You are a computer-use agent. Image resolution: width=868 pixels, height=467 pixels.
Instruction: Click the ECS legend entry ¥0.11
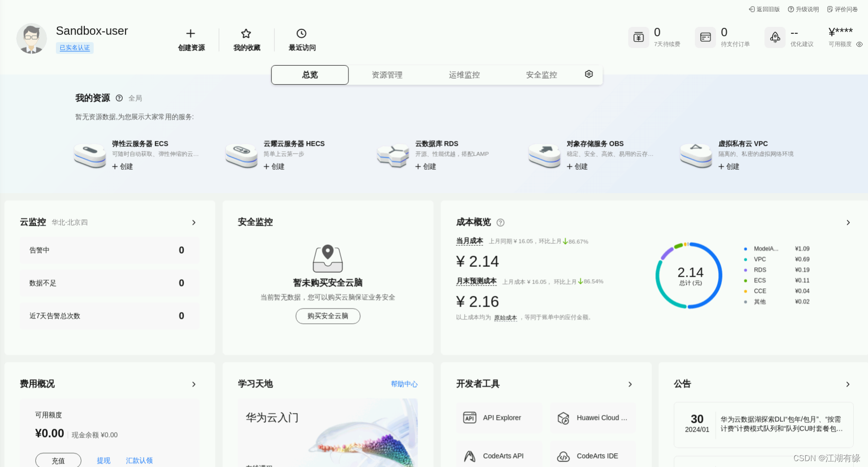pyautogui.click(x=776, y=281)
